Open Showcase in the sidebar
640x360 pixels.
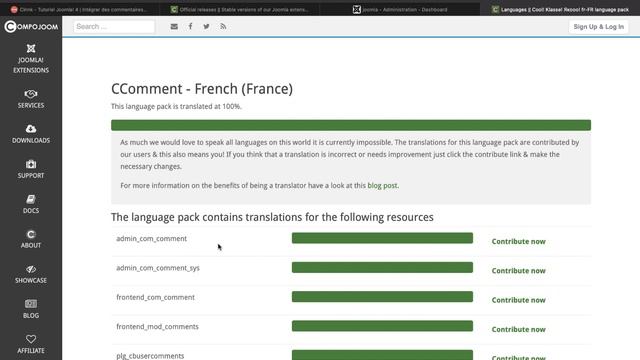coord(31,275)
